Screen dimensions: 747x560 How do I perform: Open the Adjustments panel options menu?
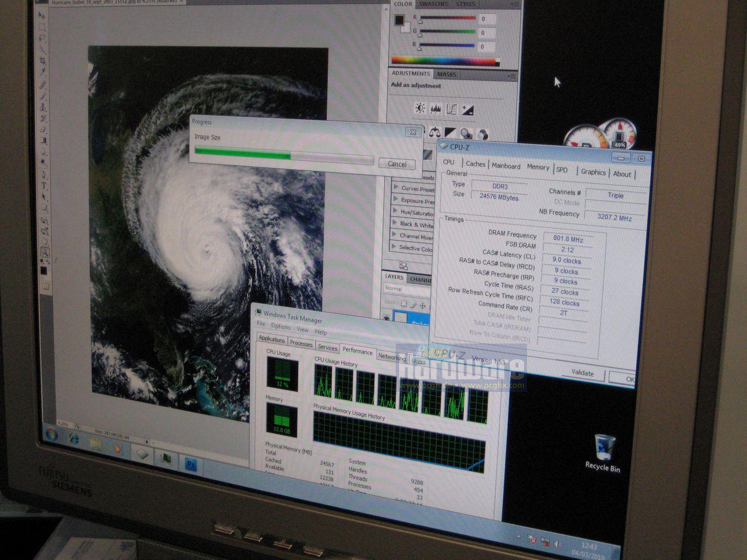[511, 76]
